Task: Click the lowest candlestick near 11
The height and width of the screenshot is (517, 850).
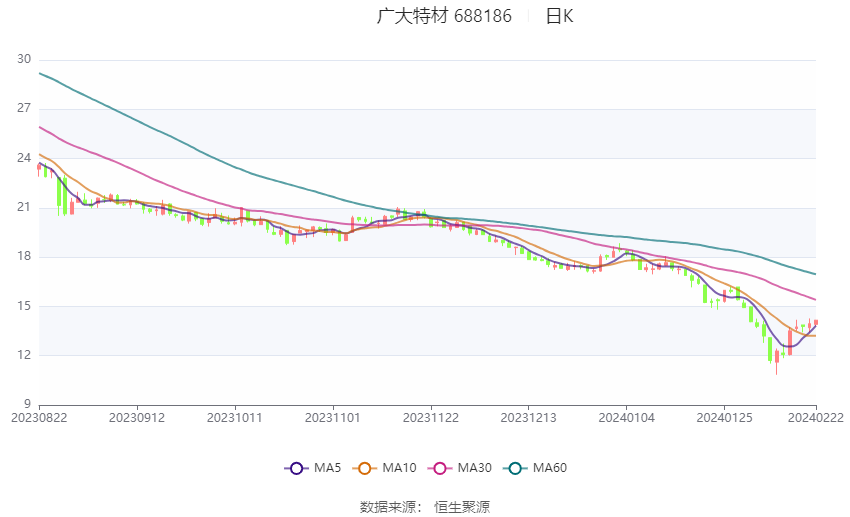Action: tap(777, 361)
